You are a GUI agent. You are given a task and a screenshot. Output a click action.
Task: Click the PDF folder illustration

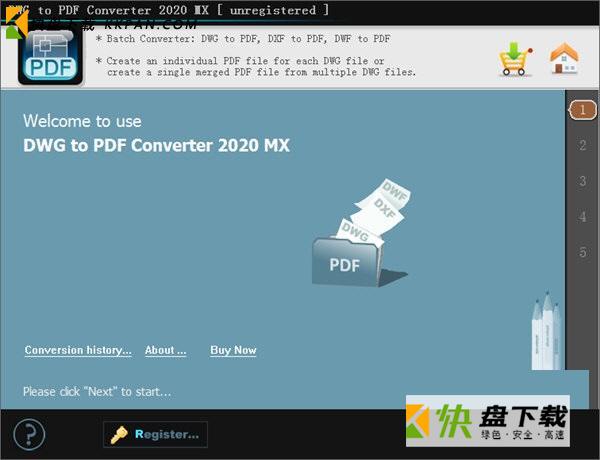point(360,233)
